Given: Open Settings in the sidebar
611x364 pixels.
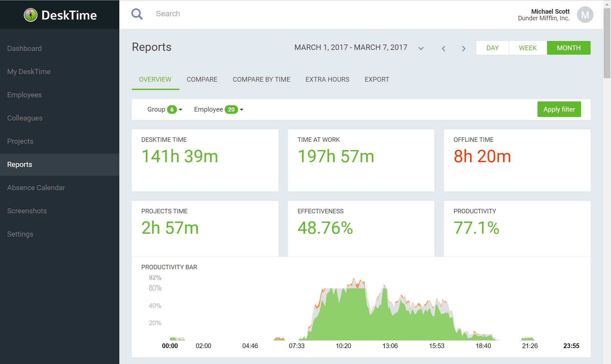Looking at the screenshot, I should click(x=60, y=234).
